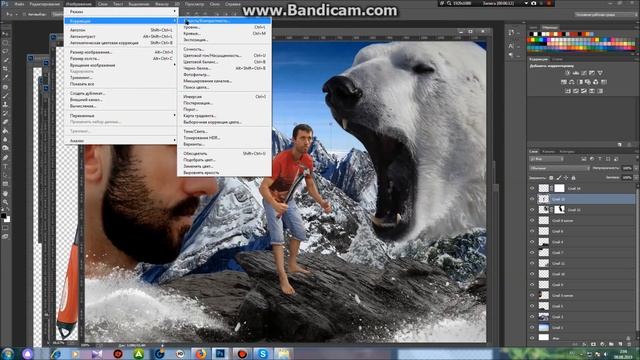Choose Уровни from the Коррекция submenu

(224, 27)
